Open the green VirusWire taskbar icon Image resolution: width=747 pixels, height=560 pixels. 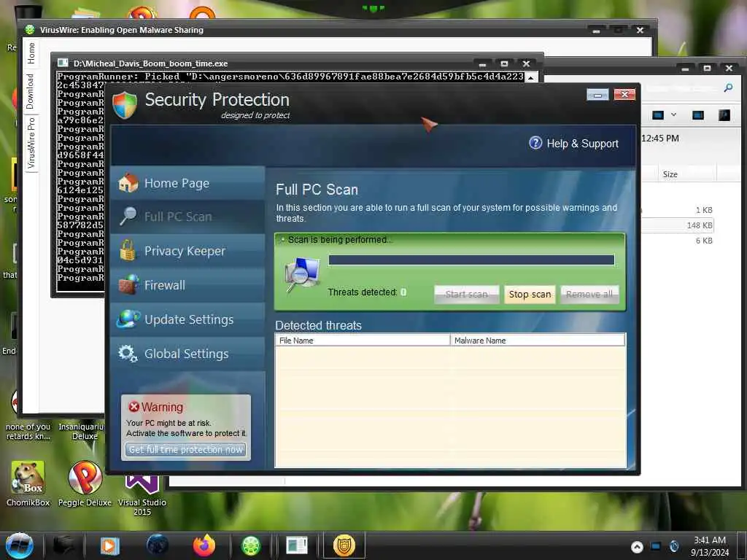coord(251,545)
